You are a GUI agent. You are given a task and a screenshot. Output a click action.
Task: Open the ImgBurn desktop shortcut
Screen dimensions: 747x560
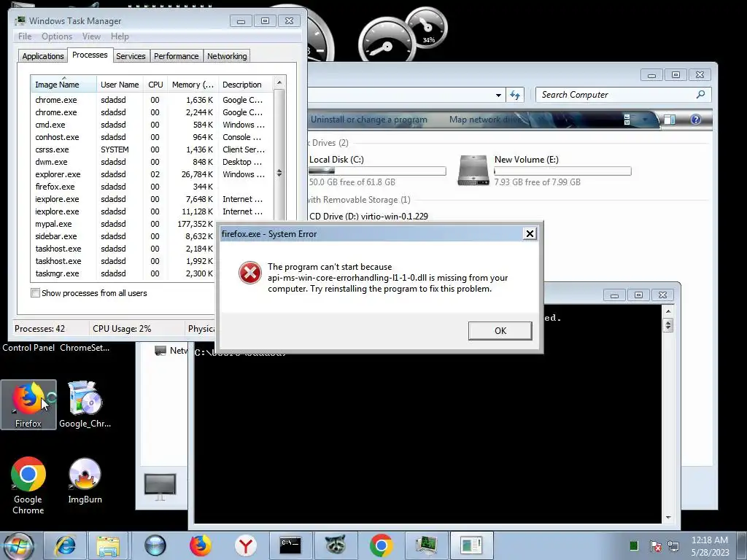[x=85, y=481]
